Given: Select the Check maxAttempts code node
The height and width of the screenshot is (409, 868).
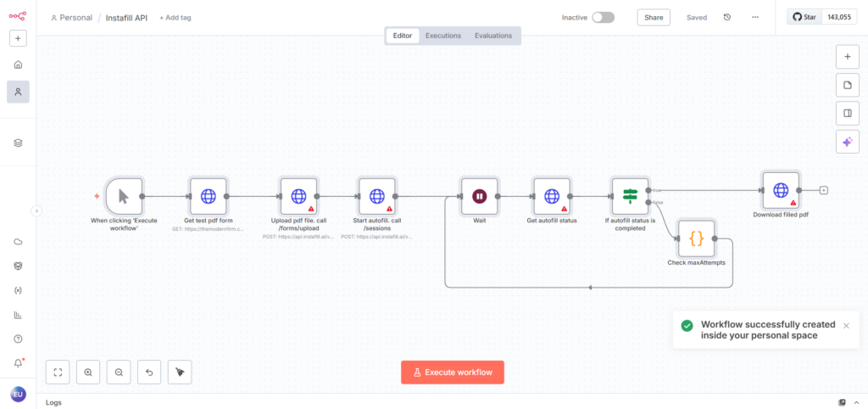Looking at the screenshot, I should tap(696, 238).
